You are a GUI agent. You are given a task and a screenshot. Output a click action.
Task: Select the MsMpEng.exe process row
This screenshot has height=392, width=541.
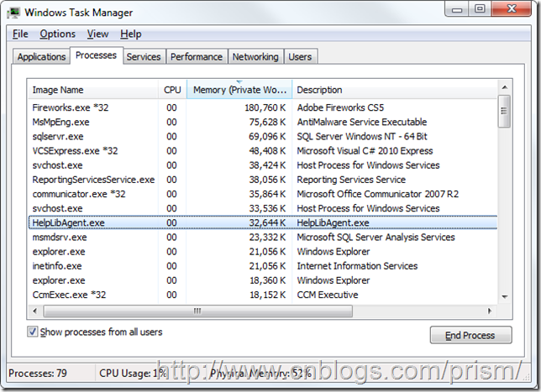[263, 122]
